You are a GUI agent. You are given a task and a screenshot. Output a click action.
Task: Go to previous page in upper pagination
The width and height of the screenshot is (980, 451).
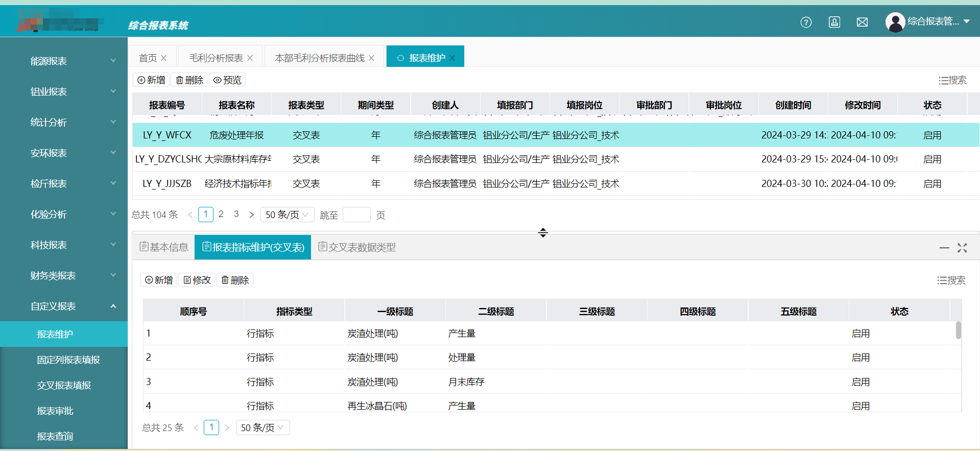click(x=190, y=215)
